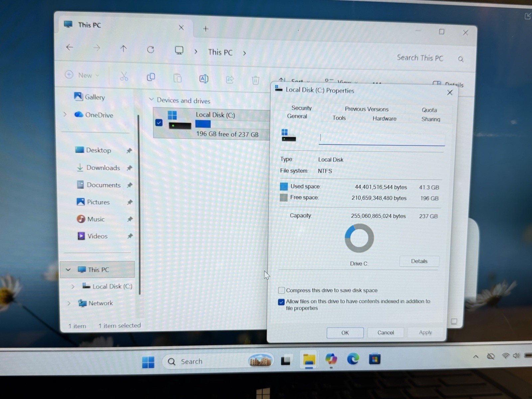
Task: Collapse the Devices and drives group
Action: click(x=151, y=99)
